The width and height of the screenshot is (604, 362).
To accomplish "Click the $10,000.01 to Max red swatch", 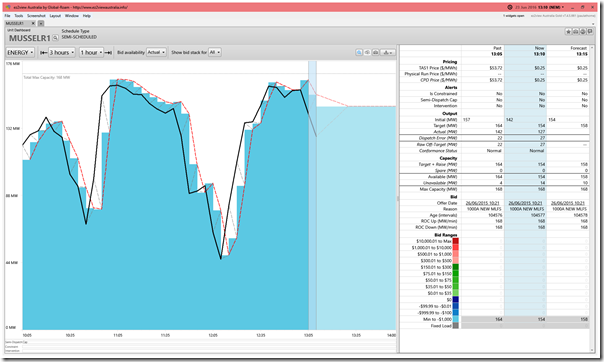I will 456,241.
